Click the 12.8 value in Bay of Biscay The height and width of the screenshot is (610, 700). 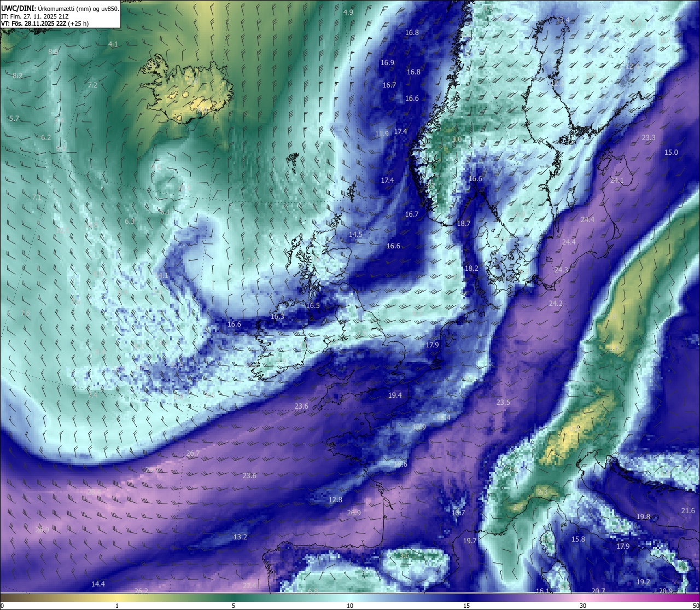coord(335,499)
